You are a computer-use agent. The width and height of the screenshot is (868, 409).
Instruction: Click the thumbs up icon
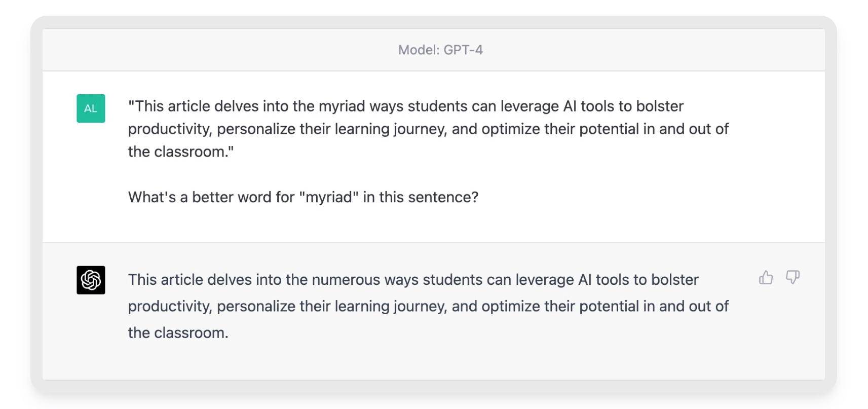(x=766, y=277)
